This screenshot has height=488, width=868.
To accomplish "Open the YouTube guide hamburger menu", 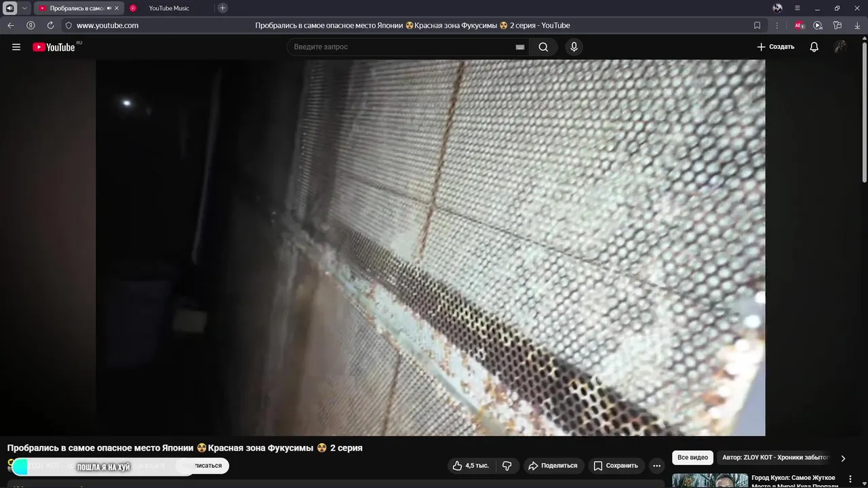I will point(16,47).
